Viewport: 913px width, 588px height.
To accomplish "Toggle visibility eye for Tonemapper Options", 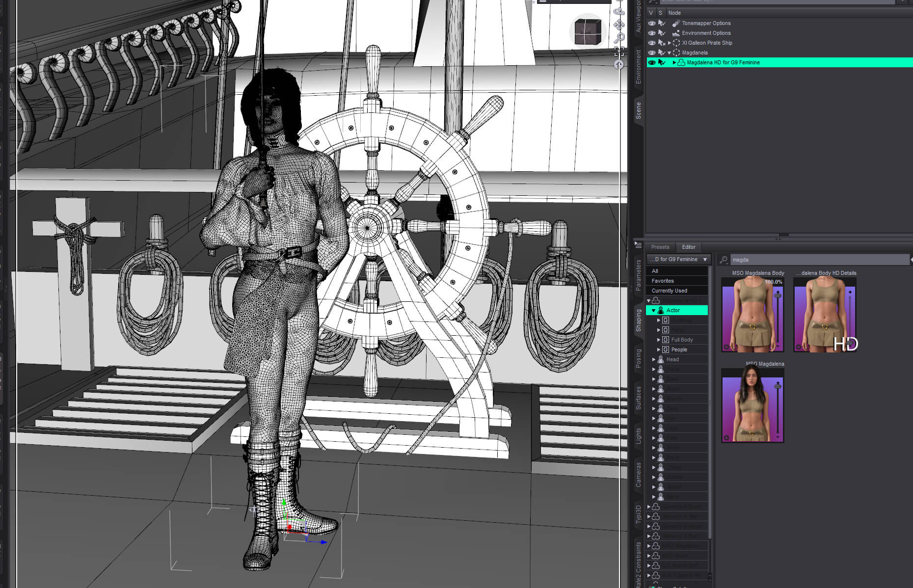I will click(x=651, y=23).
